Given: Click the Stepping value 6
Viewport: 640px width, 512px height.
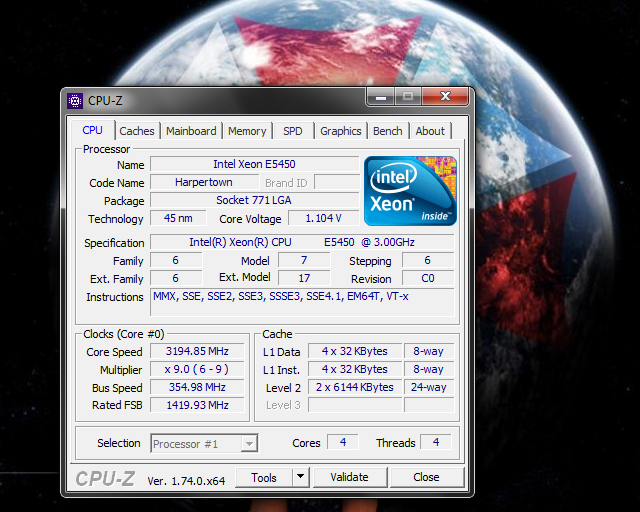Looking at the screenshot, I should 428,260.
